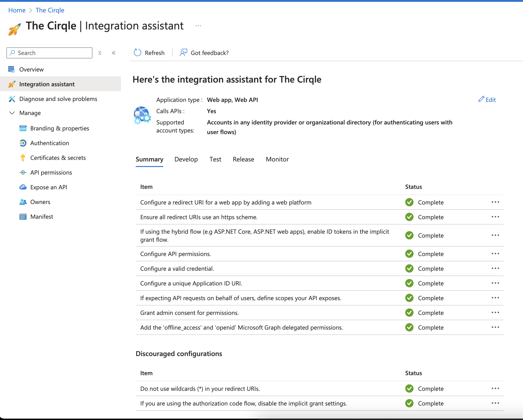Select Expose an API
The image size is (523, 420).
coord(49,187)
